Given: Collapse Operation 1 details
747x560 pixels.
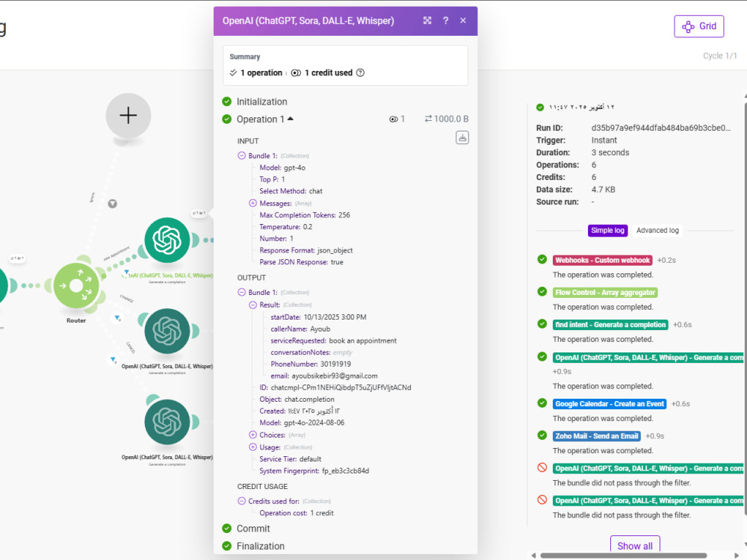Looking at the screenshot, I should pos(290,119).
